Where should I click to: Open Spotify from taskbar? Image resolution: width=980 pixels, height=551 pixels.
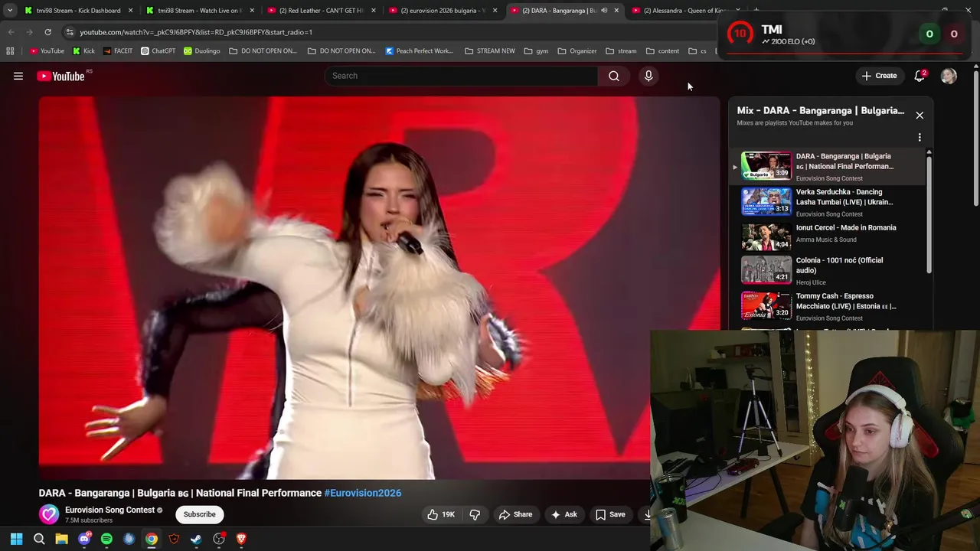point(106,539)
